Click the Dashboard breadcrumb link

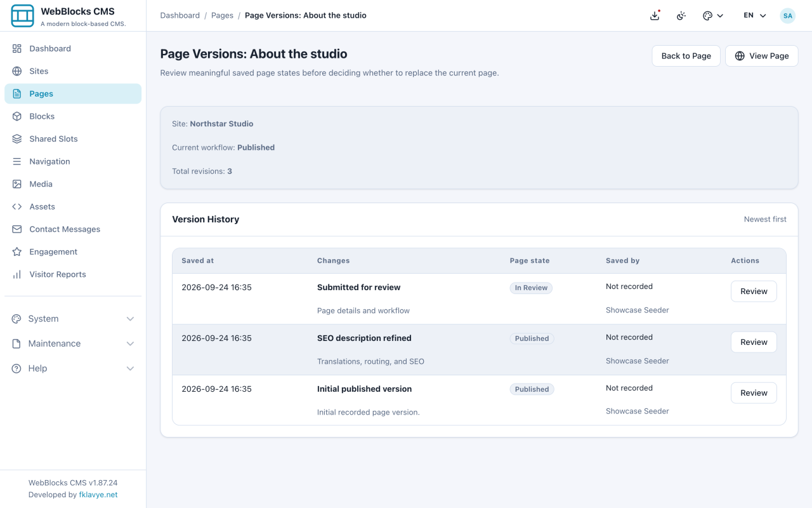tap(180, 15)
